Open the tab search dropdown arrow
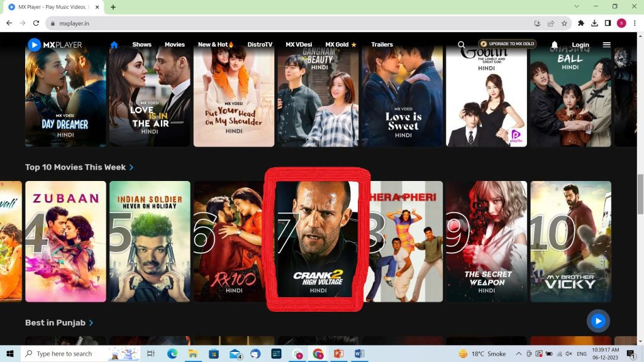Screen dimensions: 644x362 [577, 6]
